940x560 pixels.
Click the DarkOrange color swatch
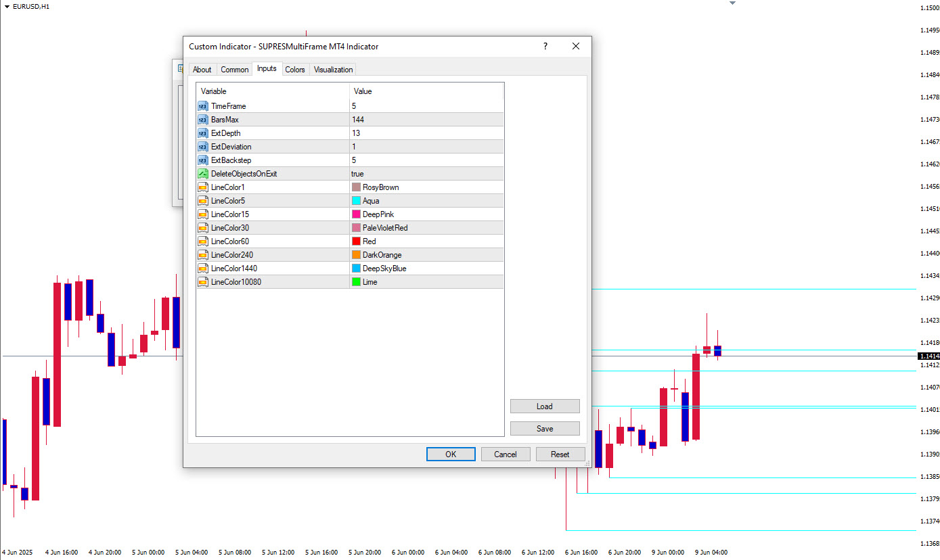[x=356, y=255]
